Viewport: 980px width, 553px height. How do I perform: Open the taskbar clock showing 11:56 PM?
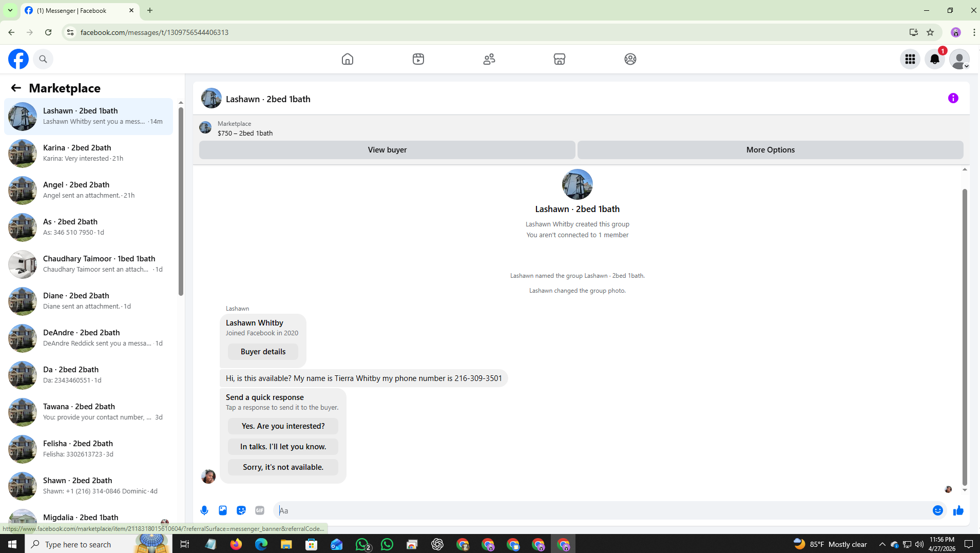coord(942,544)
